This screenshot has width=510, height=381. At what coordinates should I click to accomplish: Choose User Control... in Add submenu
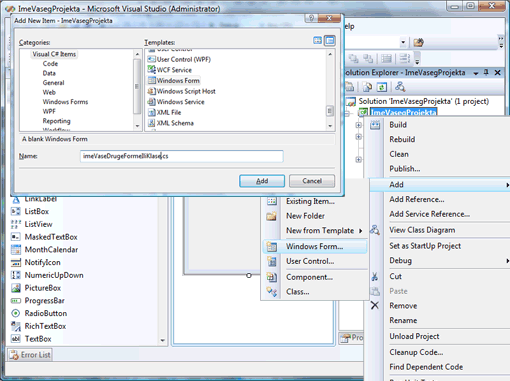310,261
